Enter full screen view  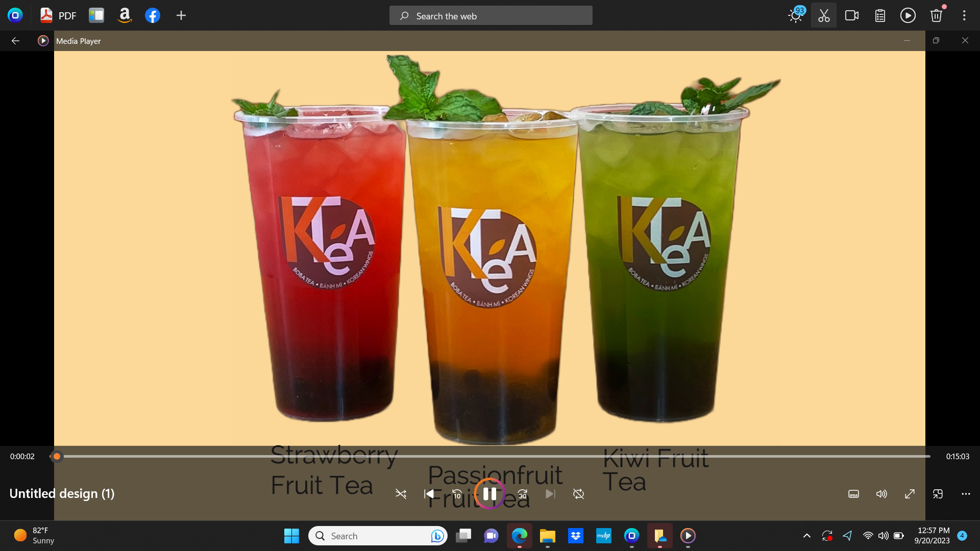[x=910, y=494]
